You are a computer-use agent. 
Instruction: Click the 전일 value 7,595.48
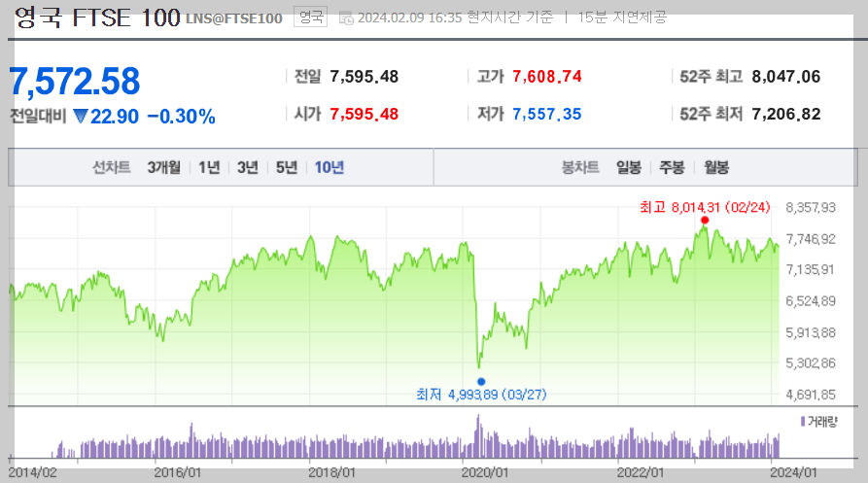click(x=365, y=77)
